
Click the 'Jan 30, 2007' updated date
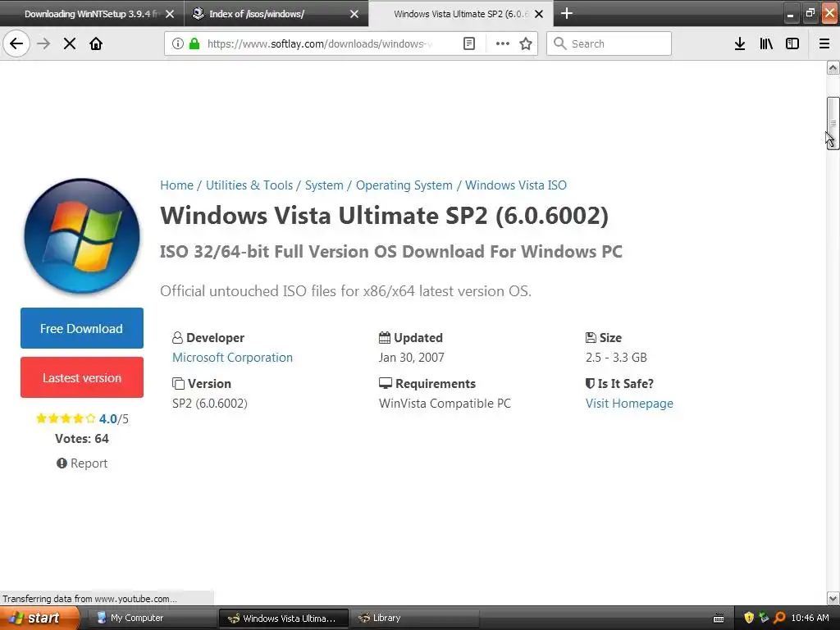tap(412, 358)
